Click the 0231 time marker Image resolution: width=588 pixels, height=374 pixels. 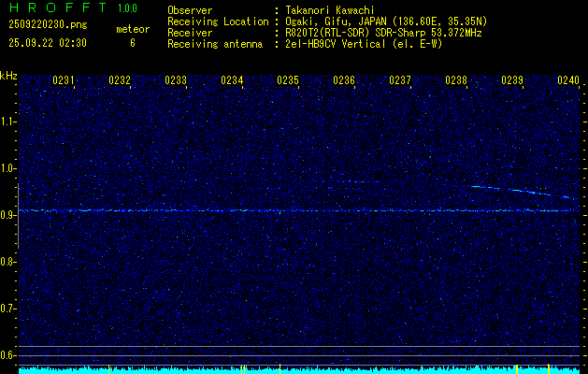pos(63,80)
